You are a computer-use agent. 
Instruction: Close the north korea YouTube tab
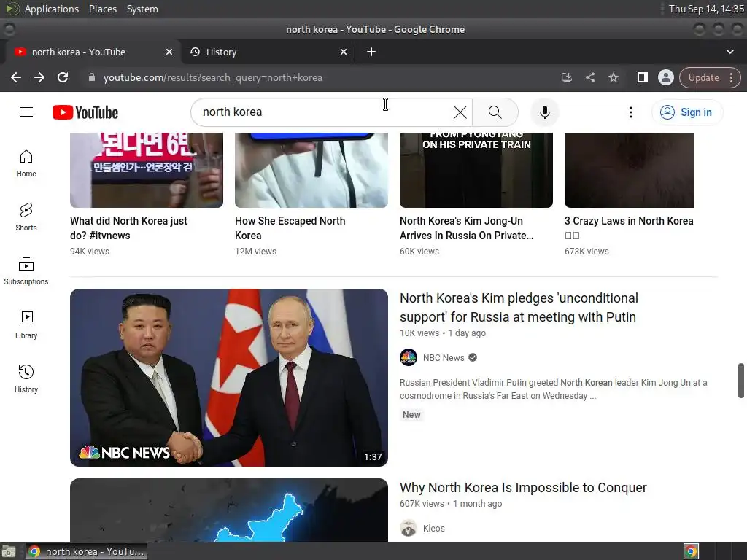click(x=169, y=52)
